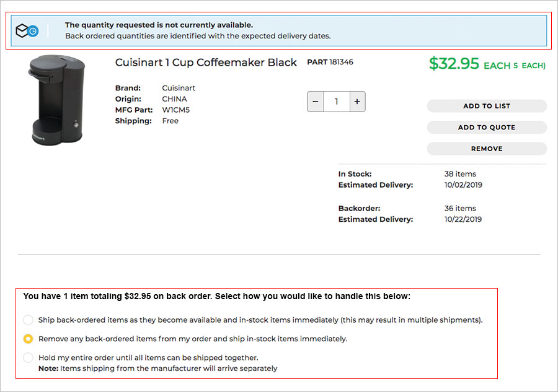This screenshot has height=392, width=558.
Task: Click the $32.95 price text
Action: tap(454, 64)
